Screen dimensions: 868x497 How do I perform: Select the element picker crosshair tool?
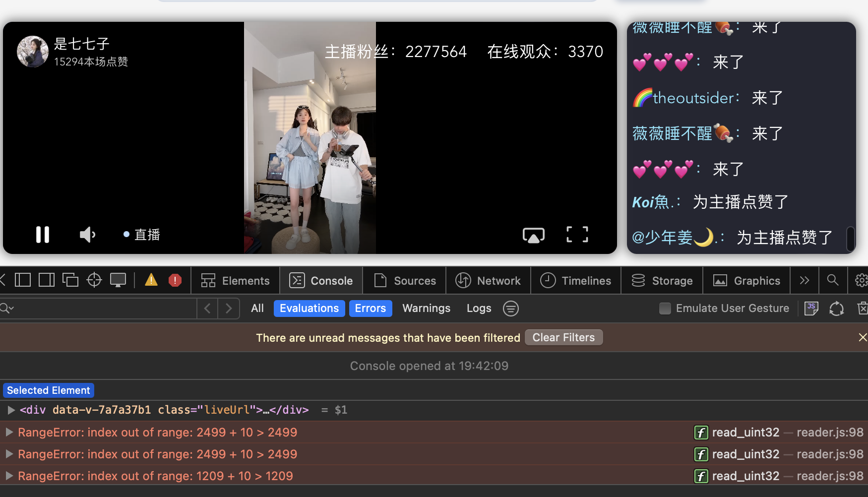(x=94, y=280)
